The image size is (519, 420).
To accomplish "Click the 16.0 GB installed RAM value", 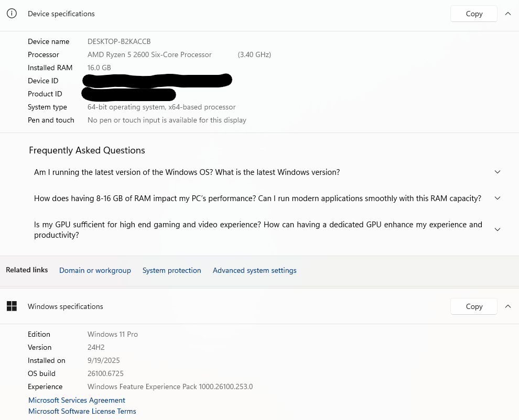I will point(99,68).
